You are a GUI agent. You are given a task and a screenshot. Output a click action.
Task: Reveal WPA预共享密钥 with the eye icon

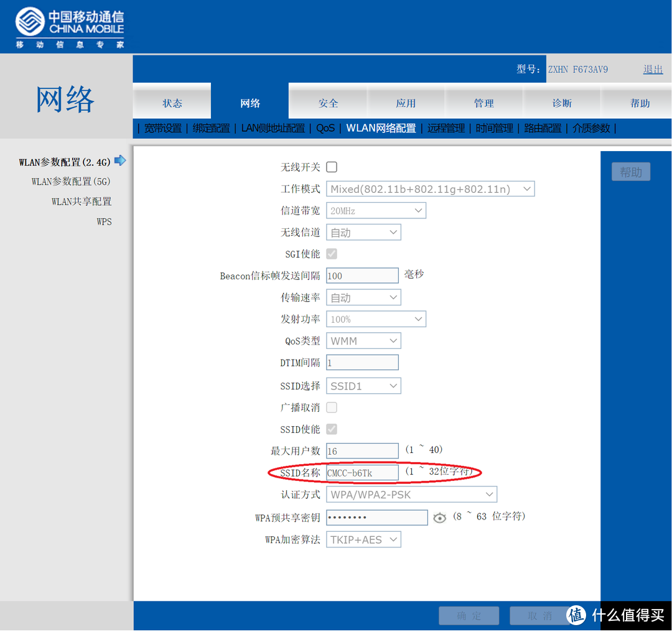coord(440,517)
